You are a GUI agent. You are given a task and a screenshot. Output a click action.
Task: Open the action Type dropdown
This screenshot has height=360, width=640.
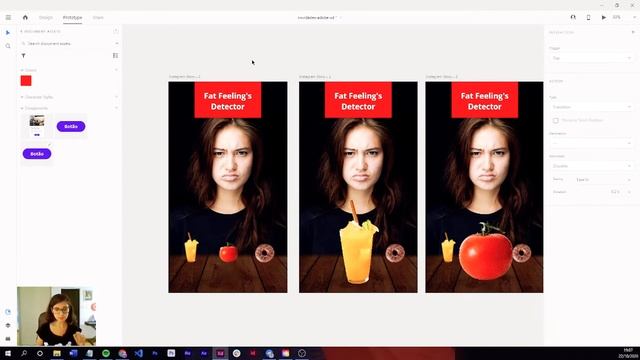(x=591, y=107)
